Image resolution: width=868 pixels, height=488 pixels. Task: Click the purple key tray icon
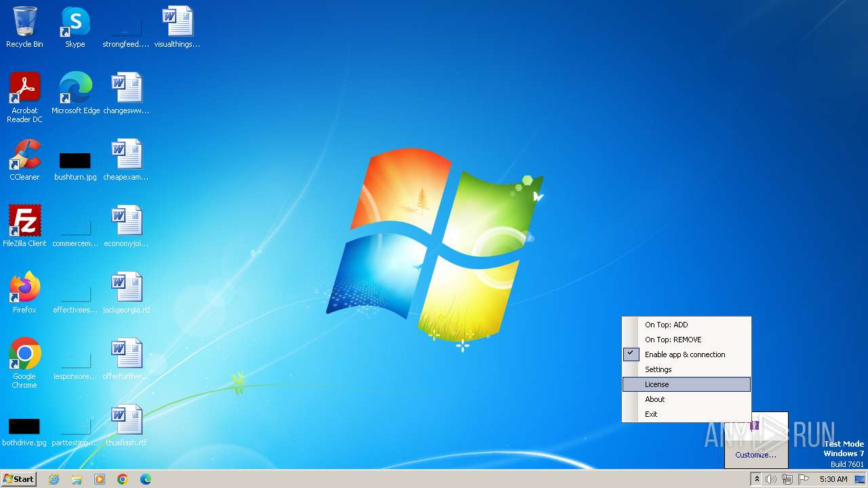coord(754,426)
